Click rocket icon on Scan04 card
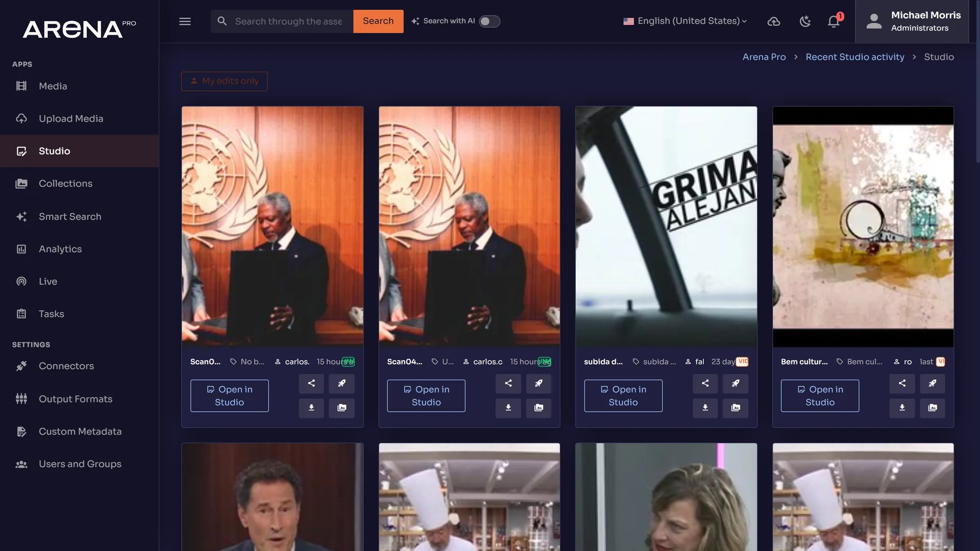Image resolution: width=980 pixels, height=551 pixels. pyautogui.click(x=538, y=383)
